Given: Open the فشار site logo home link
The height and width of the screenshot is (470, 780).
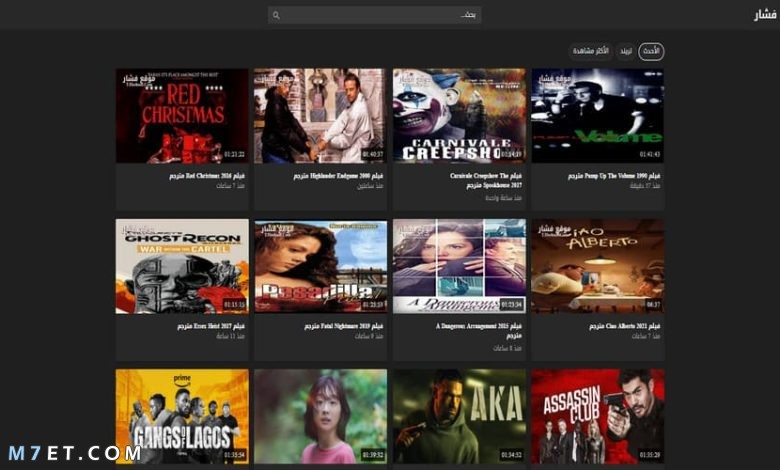Looking at the screenshot, I should [x=765, y=15].
